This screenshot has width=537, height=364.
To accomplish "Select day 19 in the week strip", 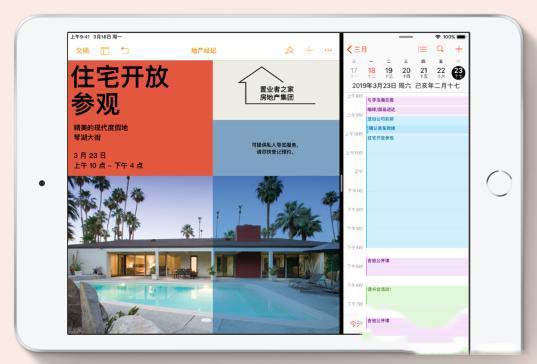I will [x=389, y=72].
